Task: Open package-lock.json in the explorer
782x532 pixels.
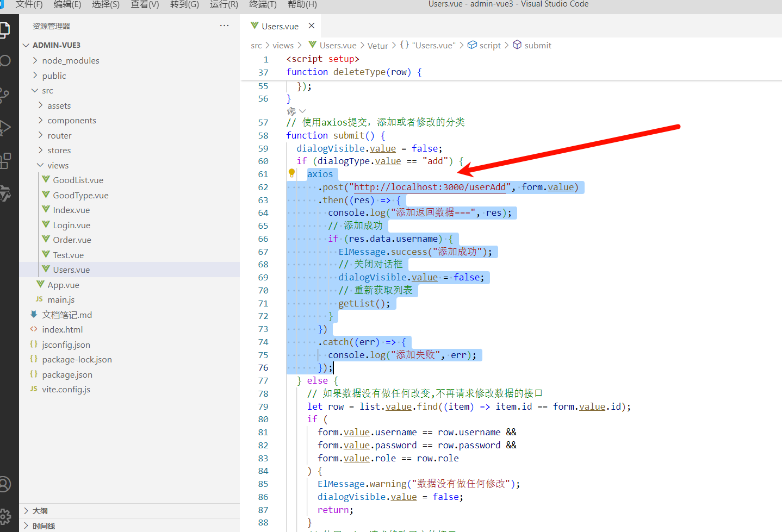Action: point(77,359)
